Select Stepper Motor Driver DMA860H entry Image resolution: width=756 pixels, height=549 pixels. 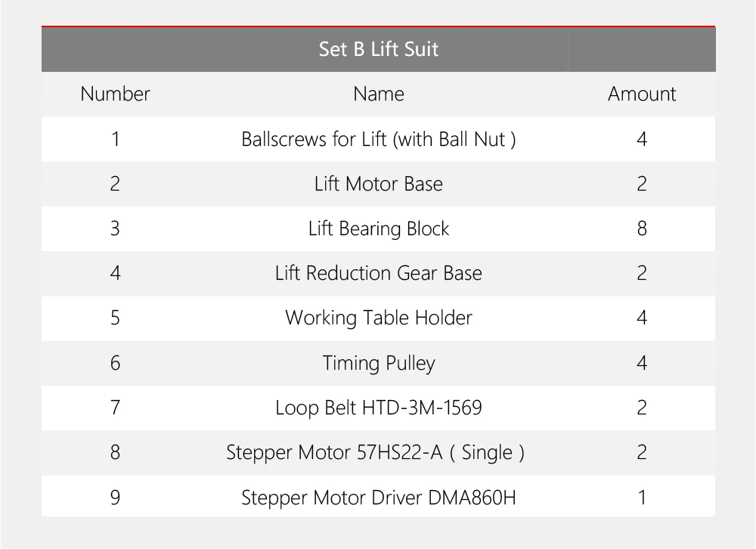pyautogui.click(x=379, y=498)
